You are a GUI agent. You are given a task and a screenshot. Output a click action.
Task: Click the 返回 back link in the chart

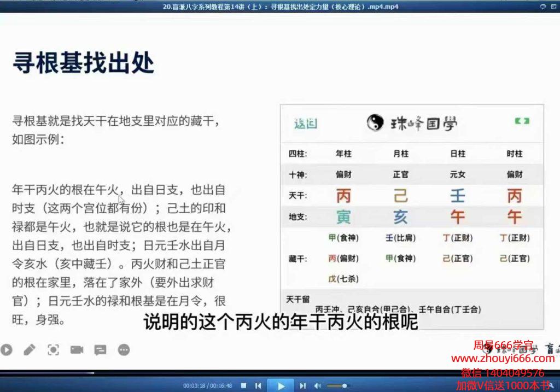(x=305, y=124)
